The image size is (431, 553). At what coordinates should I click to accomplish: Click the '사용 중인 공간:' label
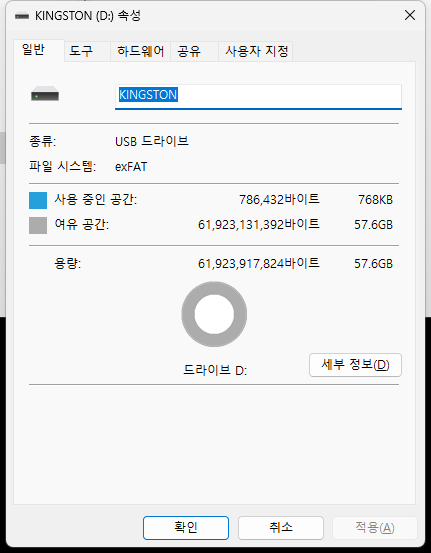(95, 200)
